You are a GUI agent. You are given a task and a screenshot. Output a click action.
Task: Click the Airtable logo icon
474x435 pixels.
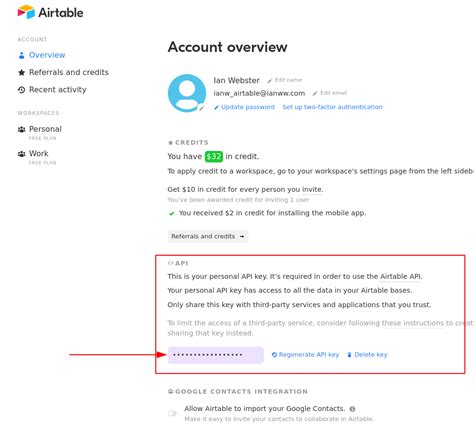tap(26, 12)
